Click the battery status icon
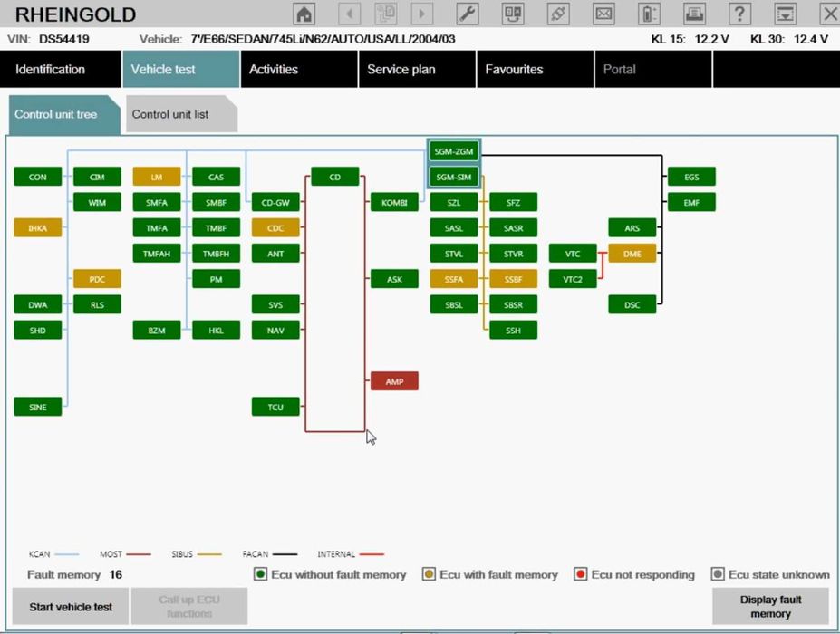This screenshot has height=634, width=840. click(649, 14)
